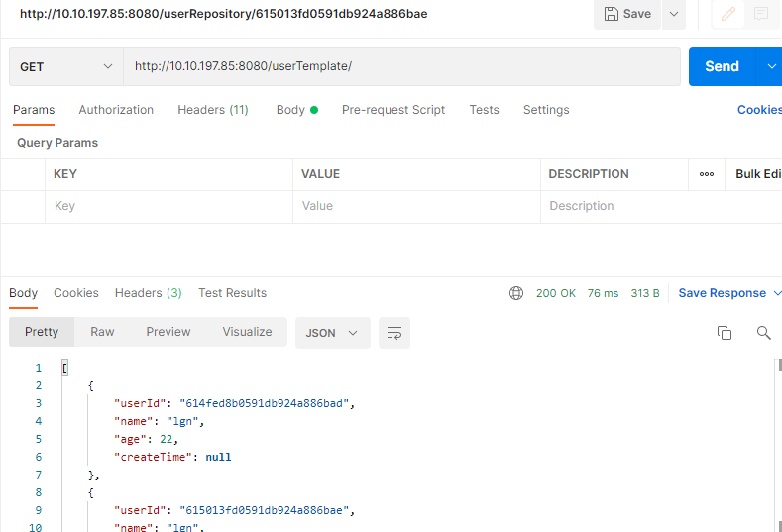
Task: Open the Headers (11) request tab
Action: click(213, 110)
